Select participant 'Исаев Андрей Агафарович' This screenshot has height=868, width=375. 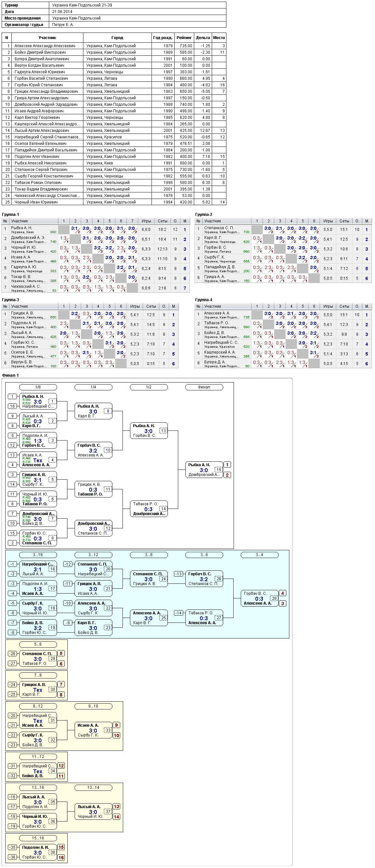tap(39, 111)
